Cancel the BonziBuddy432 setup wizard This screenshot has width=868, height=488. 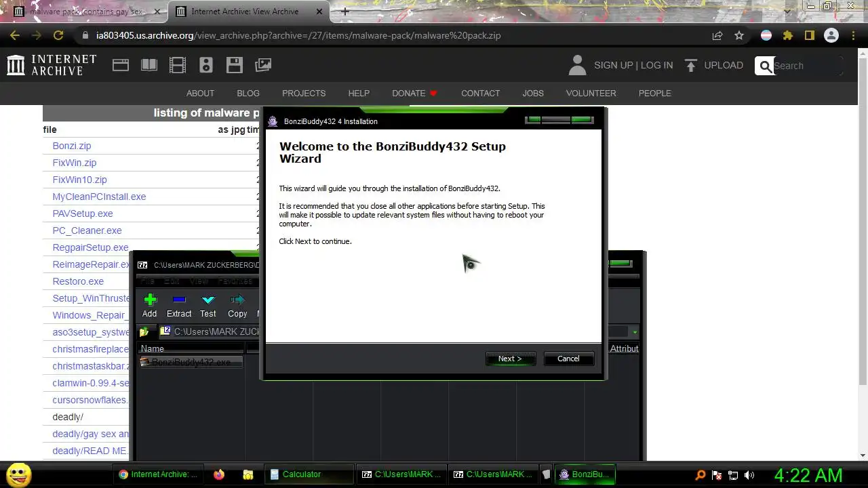click(568, 359)
